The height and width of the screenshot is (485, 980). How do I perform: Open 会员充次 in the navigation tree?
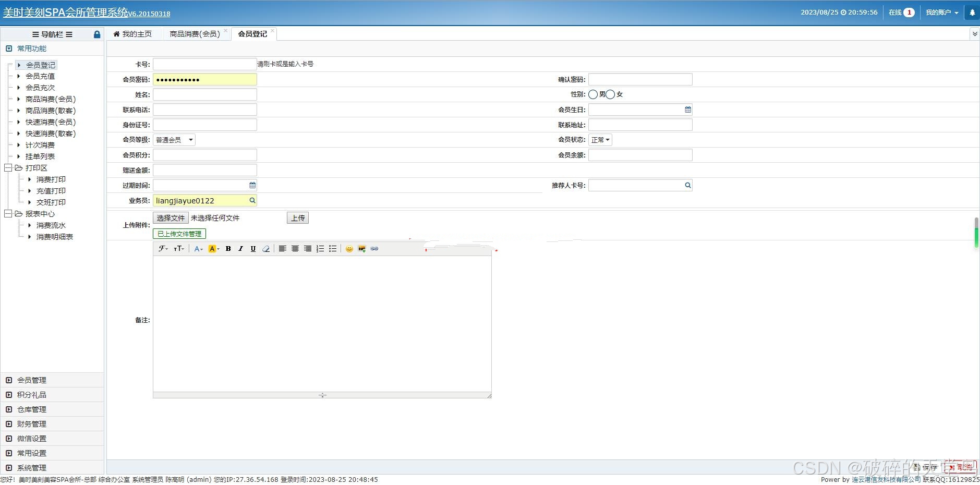40,88
